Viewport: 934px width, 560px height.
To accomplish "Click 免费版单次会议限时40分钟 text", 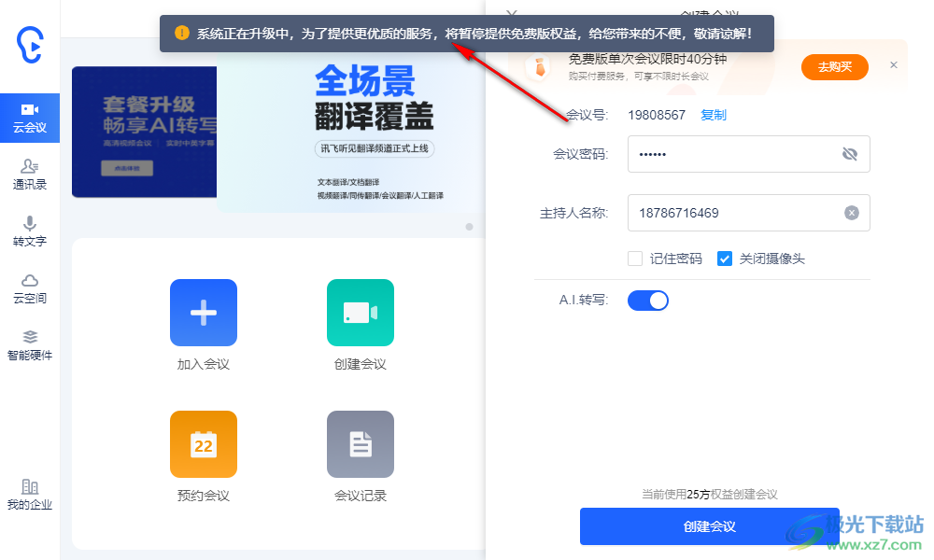I will (647, 59).
